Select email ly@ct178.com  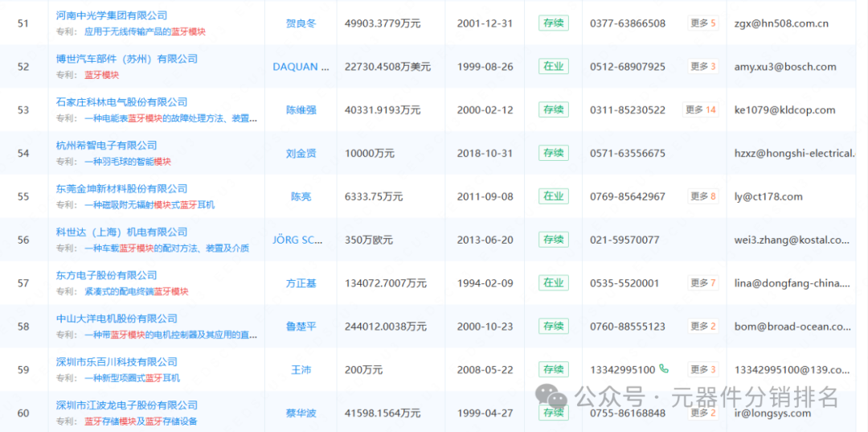tap(768, 196)
